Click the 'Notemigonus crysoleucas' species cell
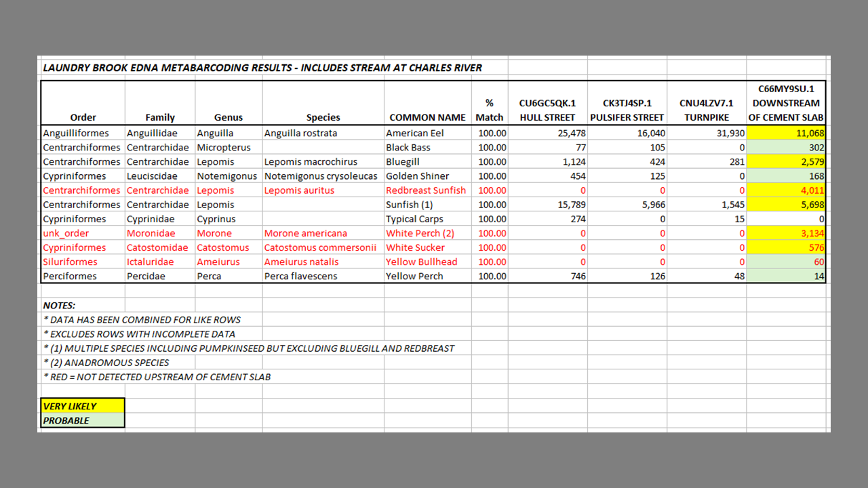Viewport: 868px width, 488px height. coord(323,176)
